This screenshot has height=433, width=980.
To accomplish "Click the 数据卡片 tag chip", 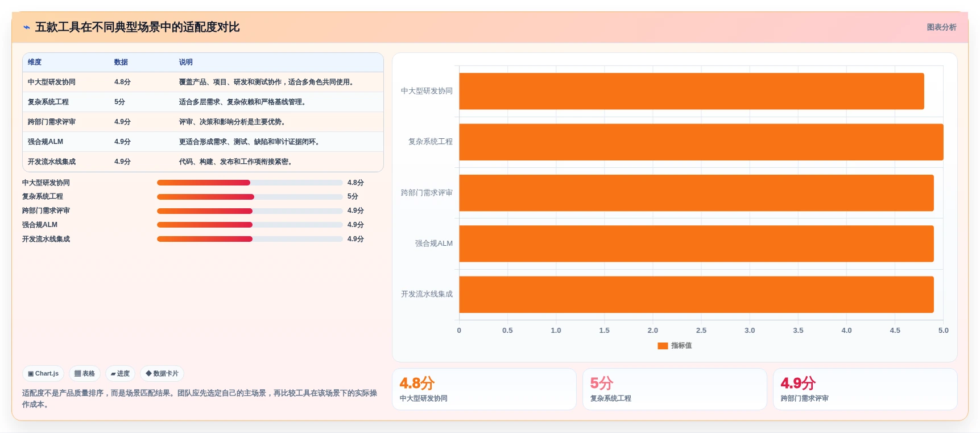I will pyautogui.click(x=162, y=374).
